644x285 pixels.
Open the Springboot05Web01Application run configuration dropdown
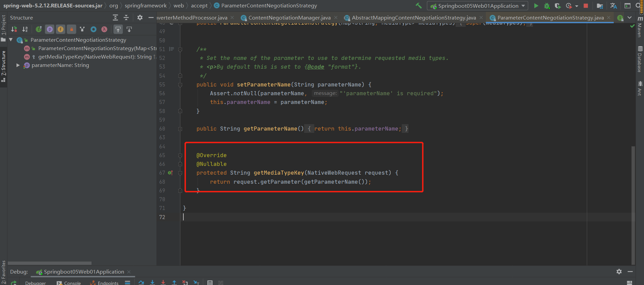[x=477, y=6]
